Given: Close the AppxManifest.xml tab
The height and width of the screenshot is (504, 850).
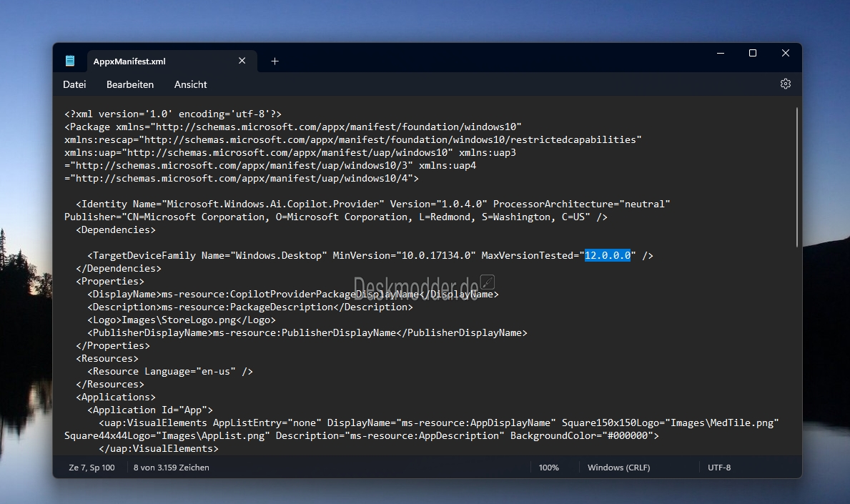Looking at the screenshot, I should pyautogui.click(x=242, y=61).
